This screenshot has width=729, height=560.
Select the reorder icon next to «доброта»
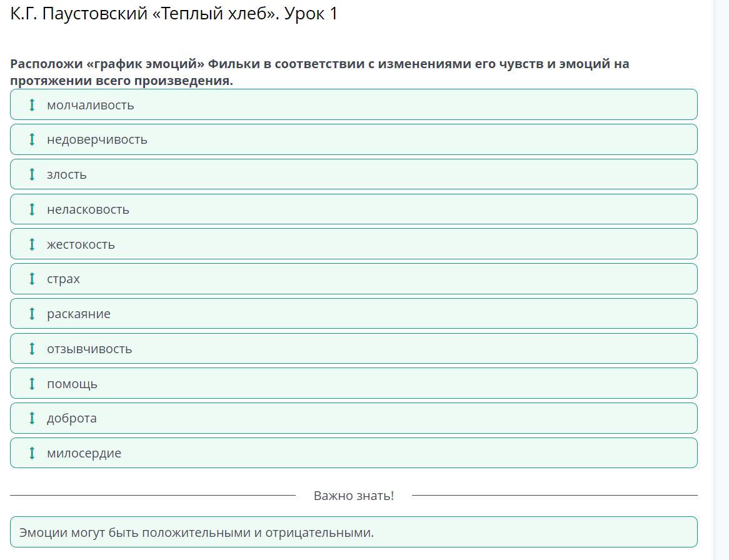click(x=32, y=418)
